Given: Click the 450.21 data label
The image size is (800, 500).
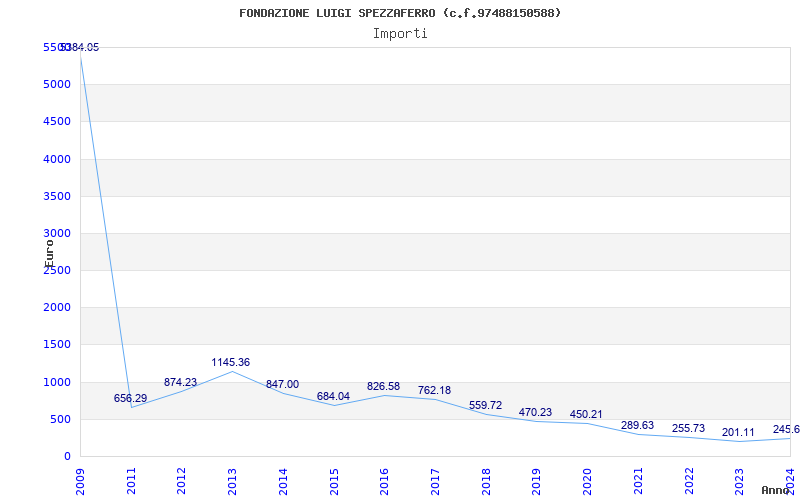Looking at the screenshot, I should (x=586, y=414).
